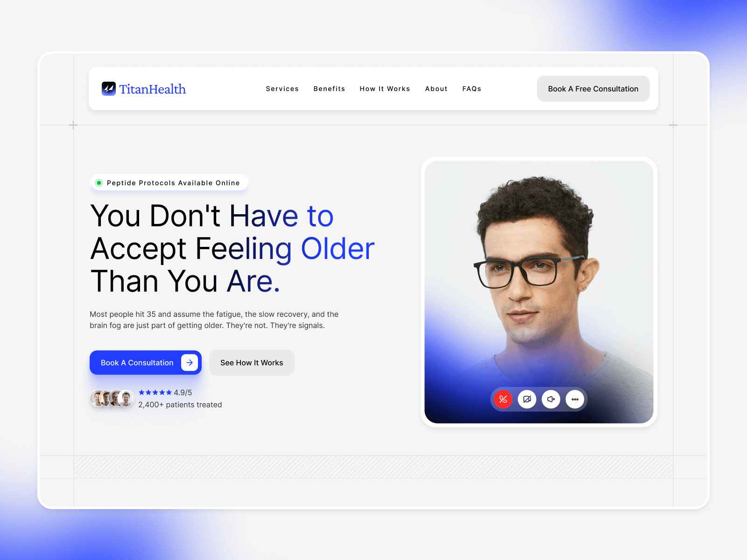The image size is (747, 560).
Task: Click the green status dot in badge
Action: click(x=99, y=183)
